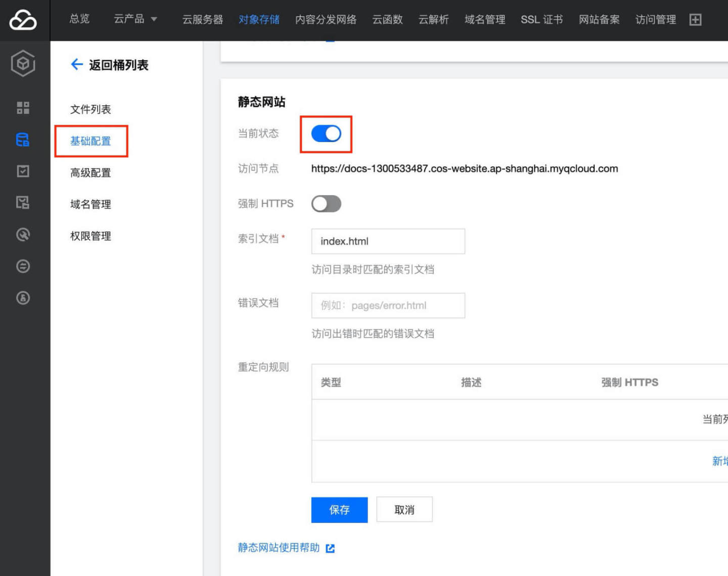This screenshot has height=576, width=728.
Task: Open the 静态网站使用帮助 link
Action: (278, 548)
